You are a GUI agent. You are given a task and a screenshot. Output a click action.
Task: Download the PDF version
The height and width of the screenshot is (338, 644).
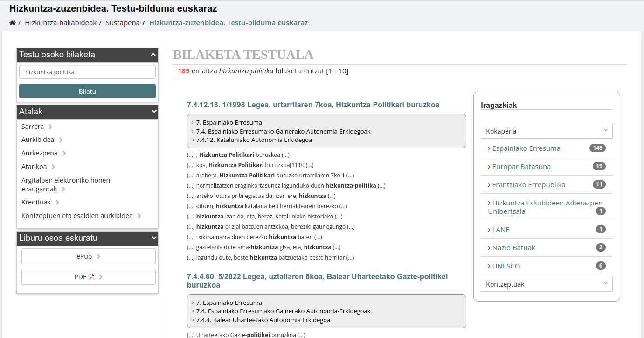click(89, 277)
